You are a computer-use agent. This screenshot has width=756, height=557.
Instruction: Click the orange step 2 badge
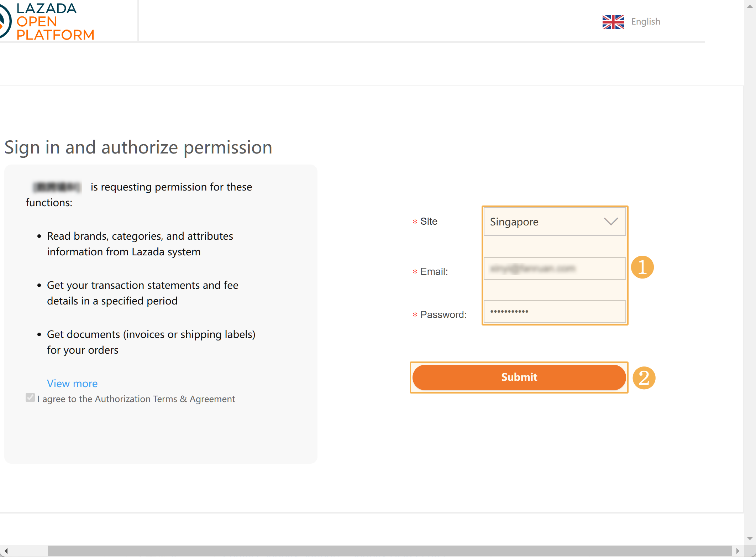tap(644, 378)
